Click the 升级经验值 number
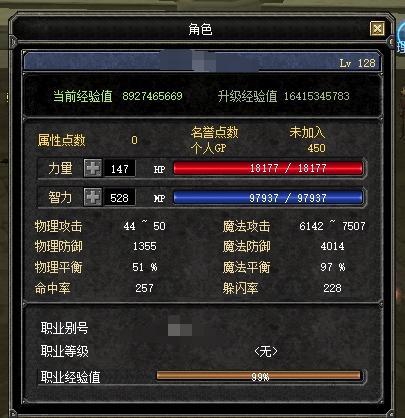Screen dimensions: 405x418 [316, 96]
